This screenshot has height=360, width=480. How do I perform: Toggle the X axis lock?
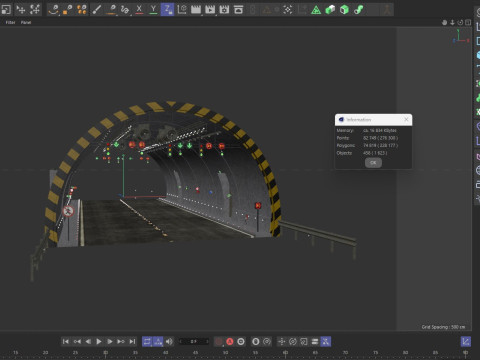coord(139,9)
